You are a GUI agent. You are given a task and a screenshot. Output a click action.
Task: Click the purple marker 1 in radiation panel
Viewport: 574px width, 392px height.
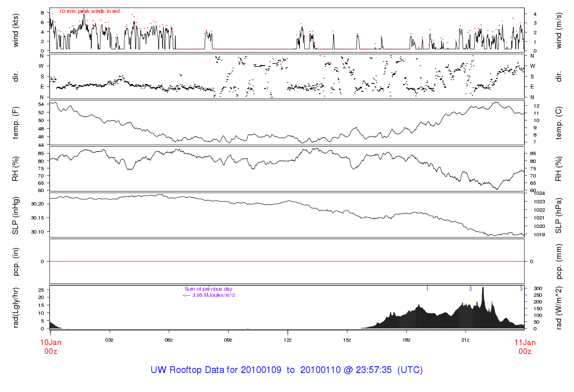(427, 289)
